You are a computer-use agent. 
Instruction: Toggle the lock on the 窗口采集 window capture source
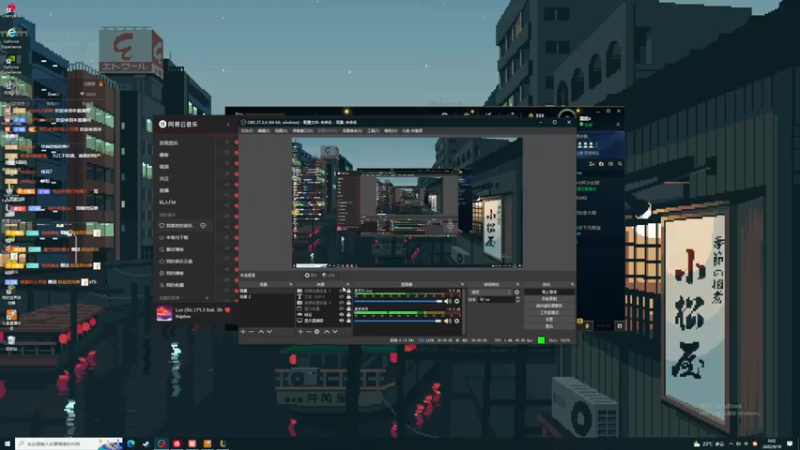(x=349, y=309)
